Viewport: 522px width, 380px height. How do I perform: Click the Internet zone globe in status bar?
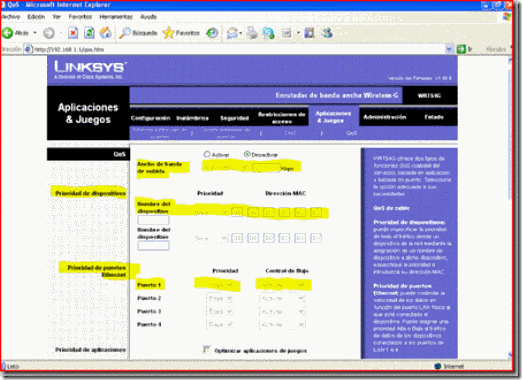tap(438, 366)
